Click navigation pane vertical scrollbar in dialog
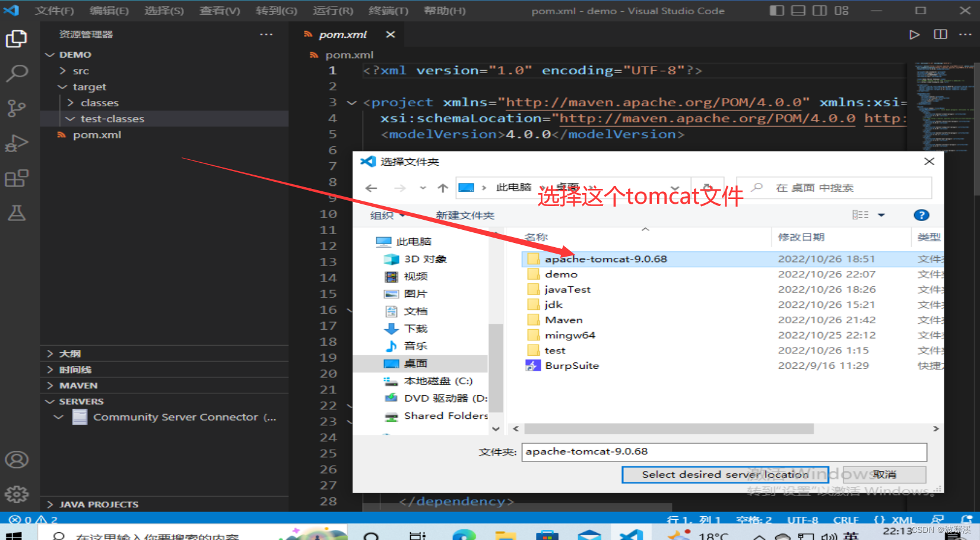The image size is (980, 540). point(496,368)
